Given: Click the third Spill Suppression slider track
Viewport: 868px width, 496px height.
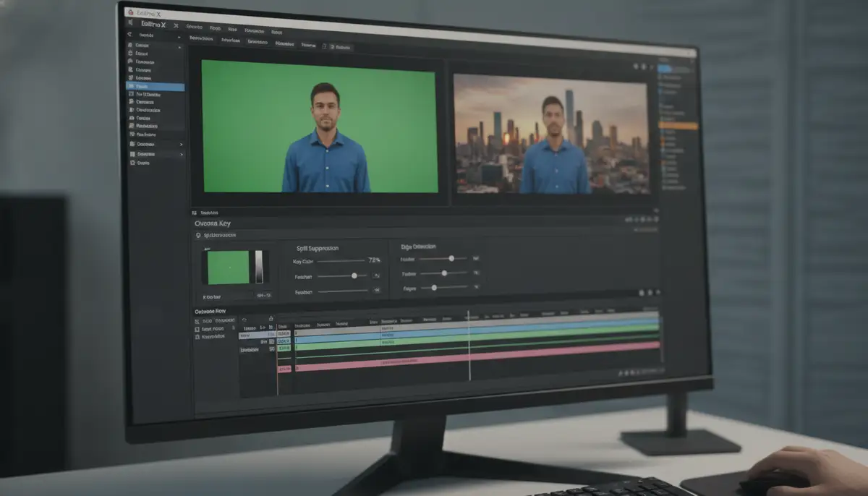Looking at the screenshot, I should tap(343, 291).
